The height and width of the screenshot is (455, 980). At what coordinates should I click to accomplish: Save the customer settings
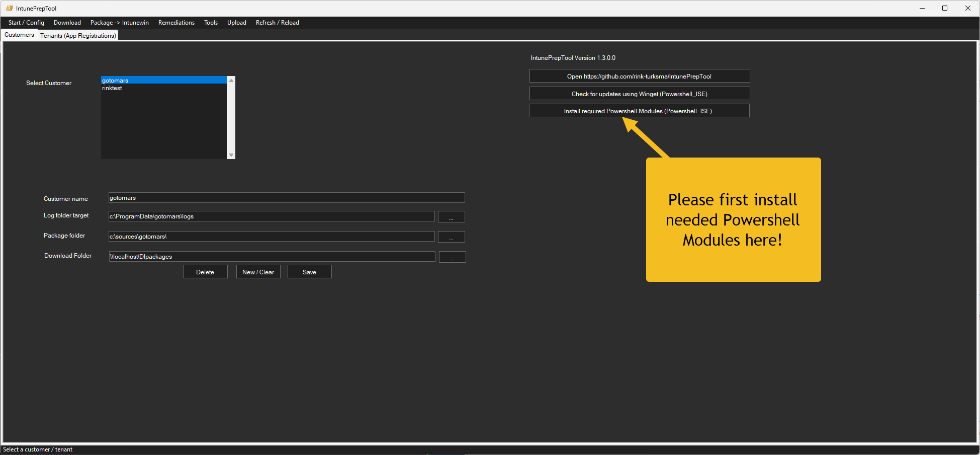pyautogui.click(x=309, y=272)
